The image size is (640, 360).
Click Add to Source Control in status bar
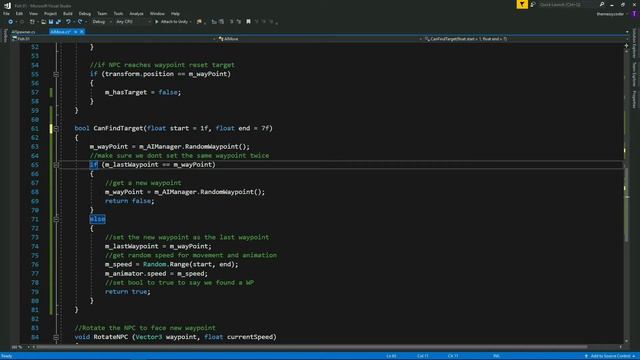[x=611, y=356]
